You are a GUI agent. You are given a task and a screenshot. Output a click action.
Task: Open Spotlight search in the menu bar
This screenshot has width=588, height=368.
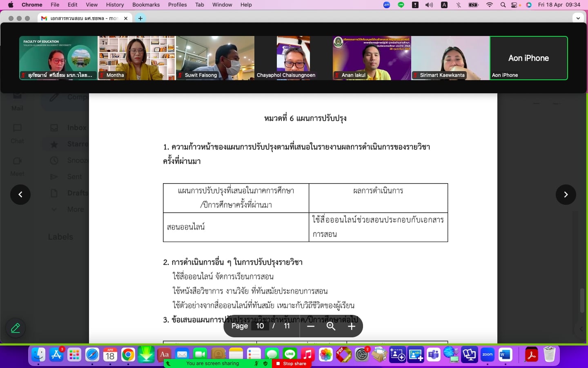click(503, 5)
